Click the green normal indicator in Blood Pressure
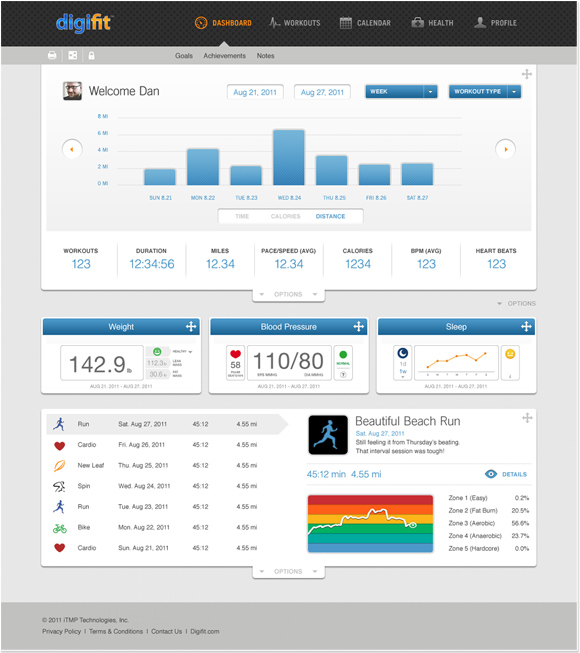 pyautogui.click(x=343, y=354)
